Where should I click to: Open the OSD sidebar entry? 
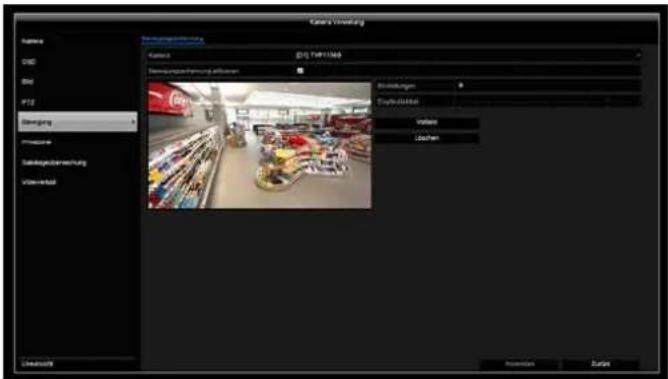click(29, 62)
